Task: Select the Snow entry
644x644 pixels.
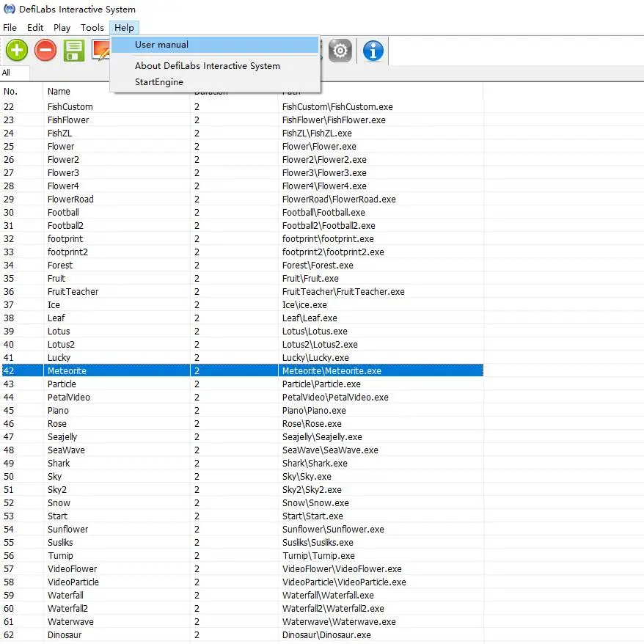Action: coord(242,502)
